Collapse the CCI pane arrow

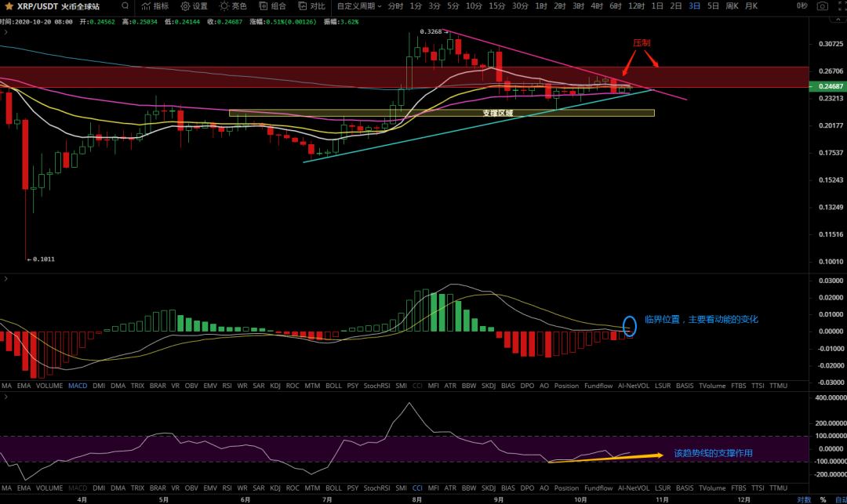(6, 397)
